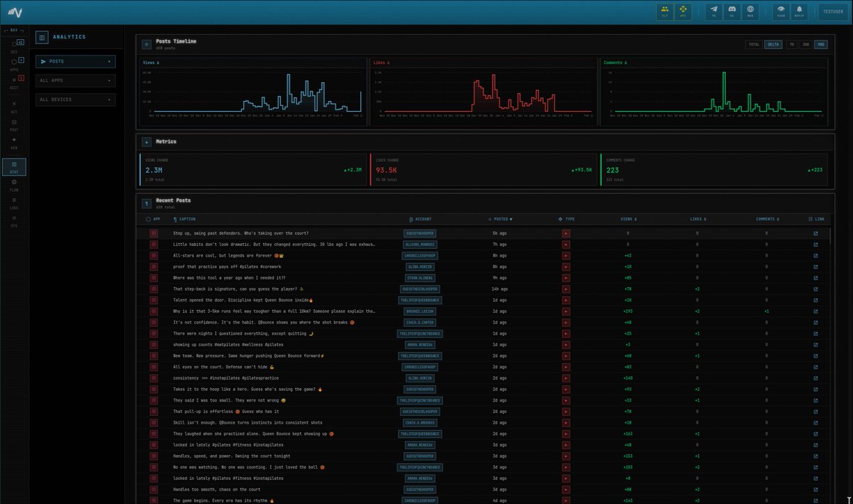Click the Comments Δ chart
Image resolution: width=853 pixels, height=504 pixels.
714,92
